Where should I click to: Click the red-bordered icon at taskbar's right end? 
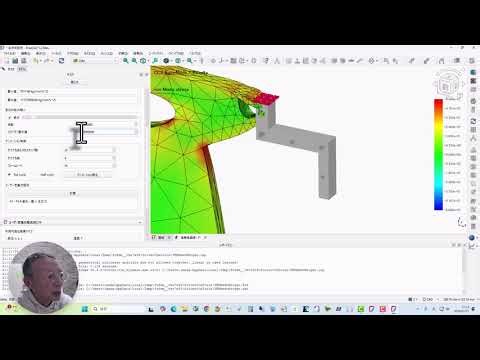click(393, 309)
